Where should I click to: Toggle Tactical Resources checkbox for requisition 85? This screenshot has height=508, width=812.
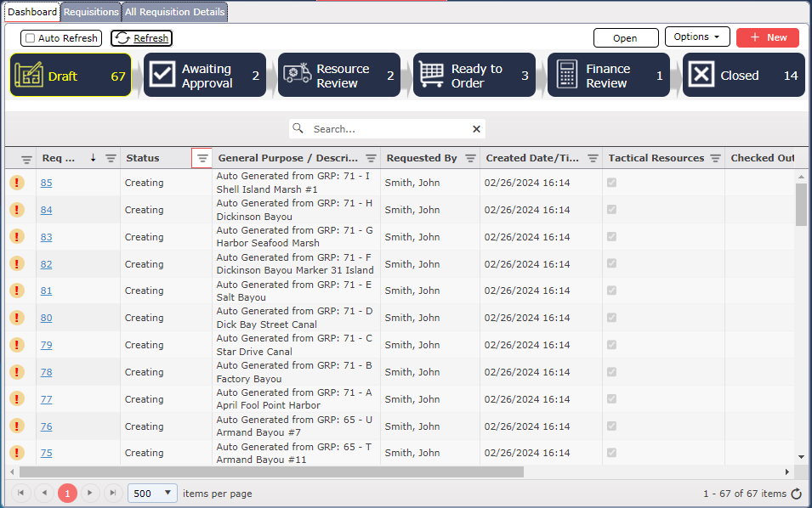click(611, 183)
